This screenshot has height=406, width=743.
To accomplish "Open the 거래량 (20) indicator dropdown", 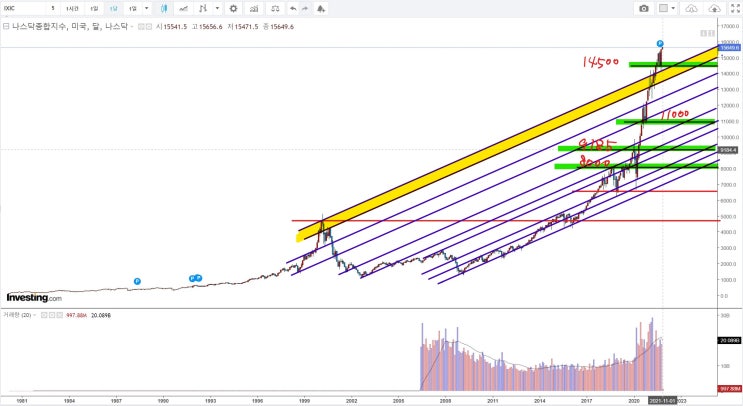I will pyautogui.click(x=36, y=315).
